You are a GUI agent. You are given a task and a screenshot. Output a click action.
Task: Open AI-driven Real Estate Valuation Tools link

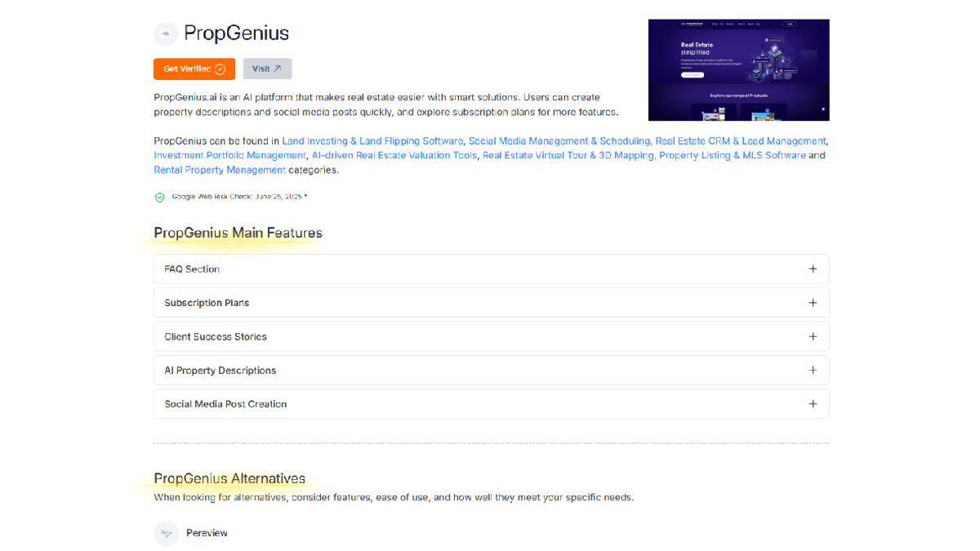(394, 155)
